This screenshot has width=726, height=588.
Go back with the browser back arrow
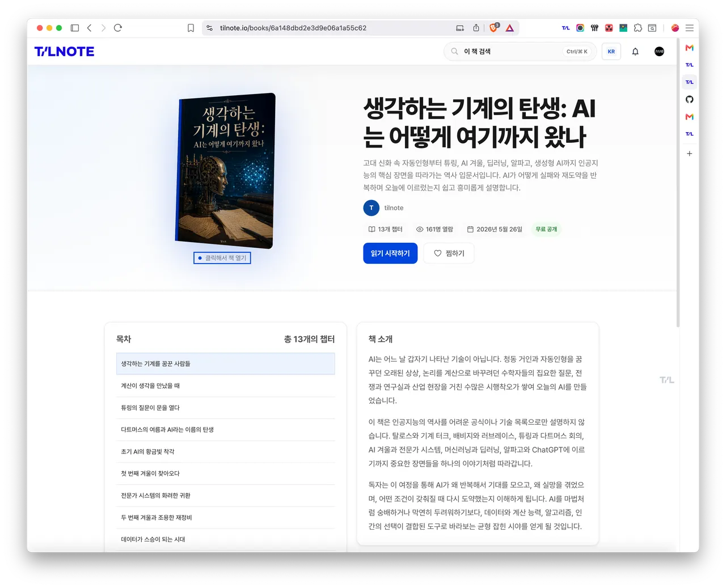89,28
